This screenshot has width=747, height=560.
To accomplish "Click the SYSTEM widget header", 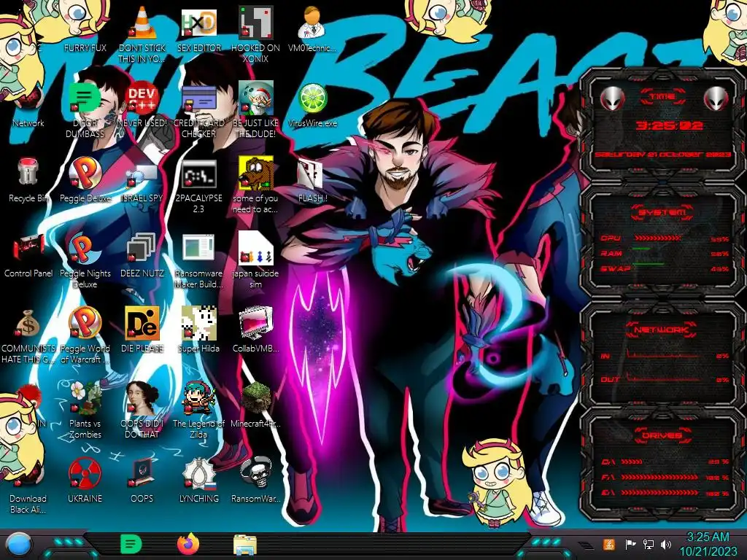I will click(x=662, y=212).
